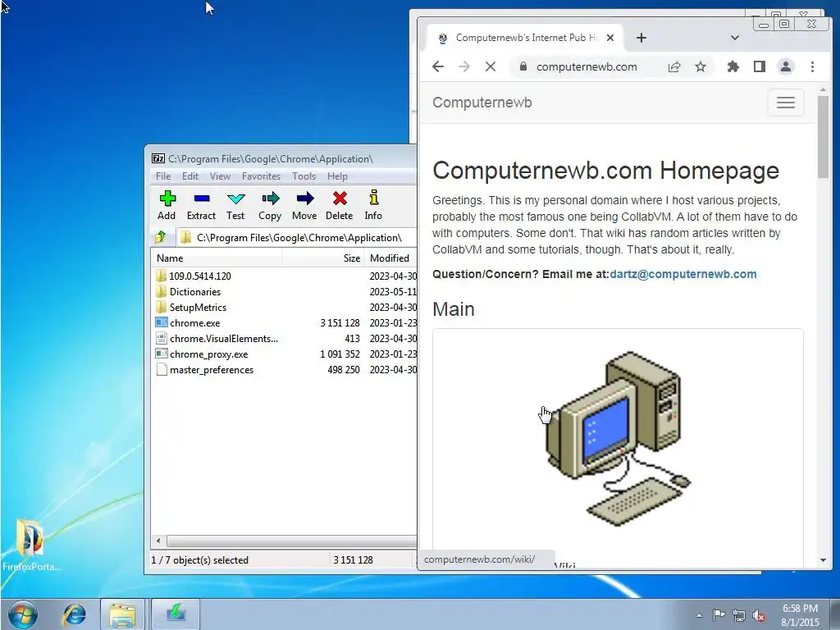Click the muted volume tray icon

click(x=758, y=615)
